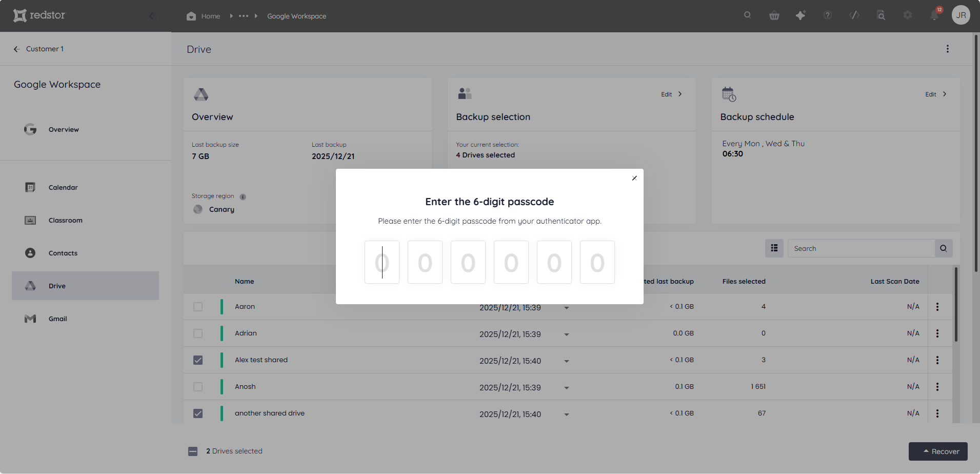Screen dimensions: 980x474
Task: Expand Adrian backup date dropdown
Action: click(567, 334)
